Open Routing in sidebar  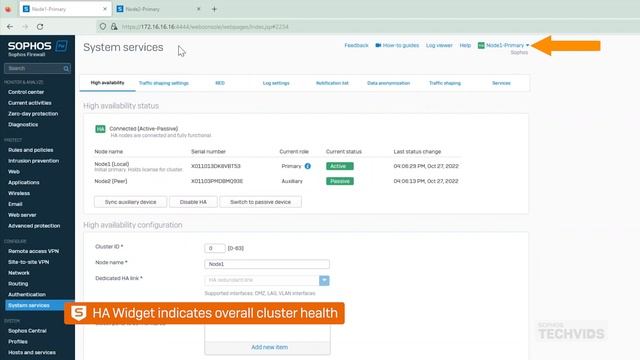click(x=18, y=284)
